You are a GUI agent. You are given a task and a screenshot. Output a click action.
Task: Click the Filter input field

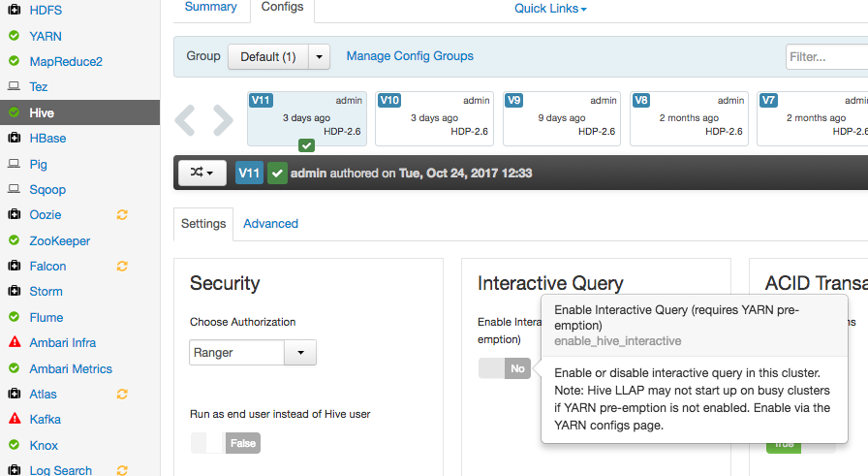click(826, 57)
